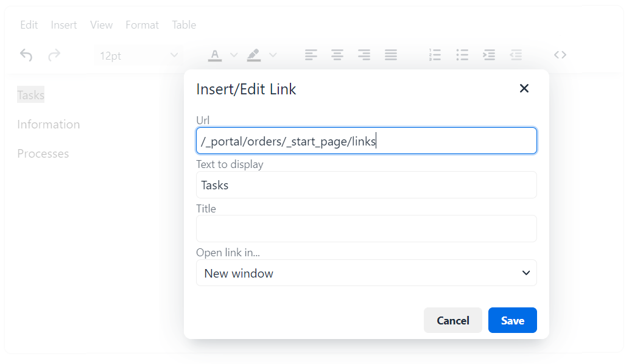Increase indent of the paragraph
This screenshot has width=629, height=364.
click(x=489, y=55)
